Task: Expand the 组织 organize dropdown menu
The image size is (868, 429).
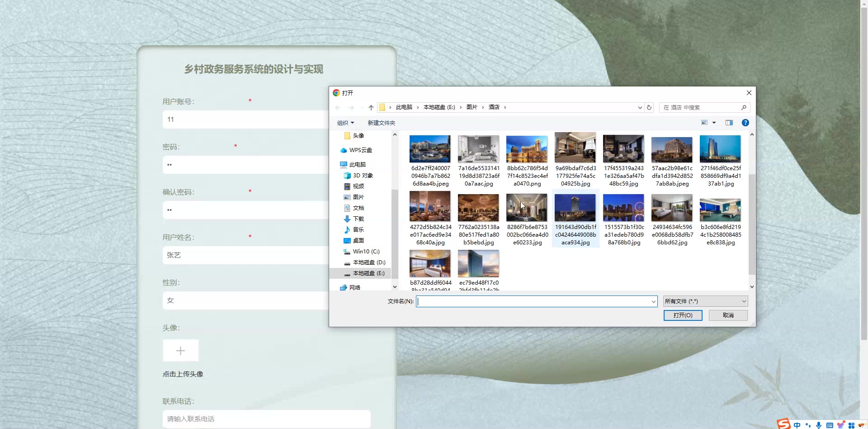Action: tap(345, 123)
